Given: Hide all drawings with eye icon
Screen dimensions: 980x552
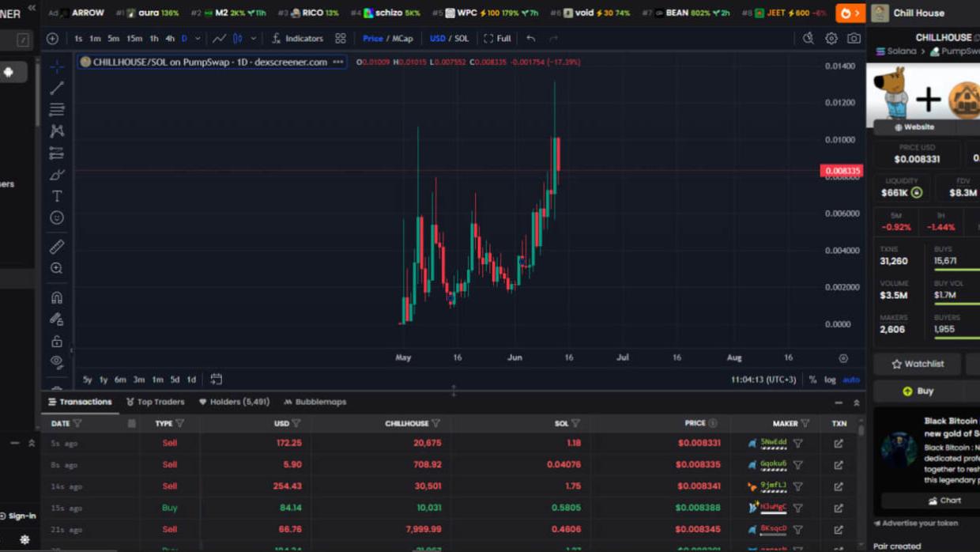Looking at the screenshot, I should [x=57, y=362].
